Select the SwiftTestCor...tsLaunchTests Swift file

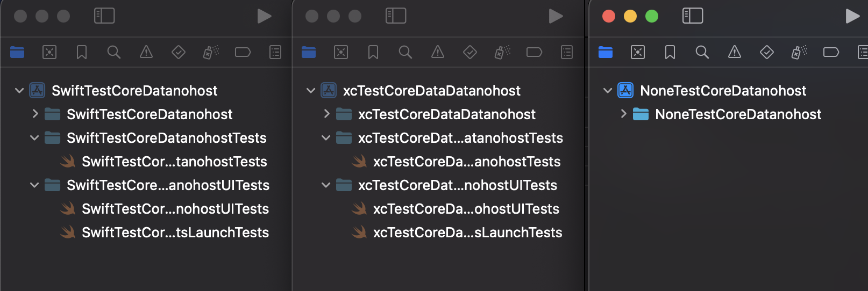tap(165, 232)
